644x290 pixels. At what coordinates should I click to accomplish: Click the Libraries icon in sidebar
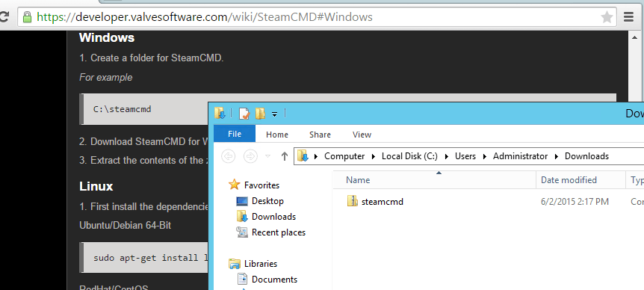(235, 264)
